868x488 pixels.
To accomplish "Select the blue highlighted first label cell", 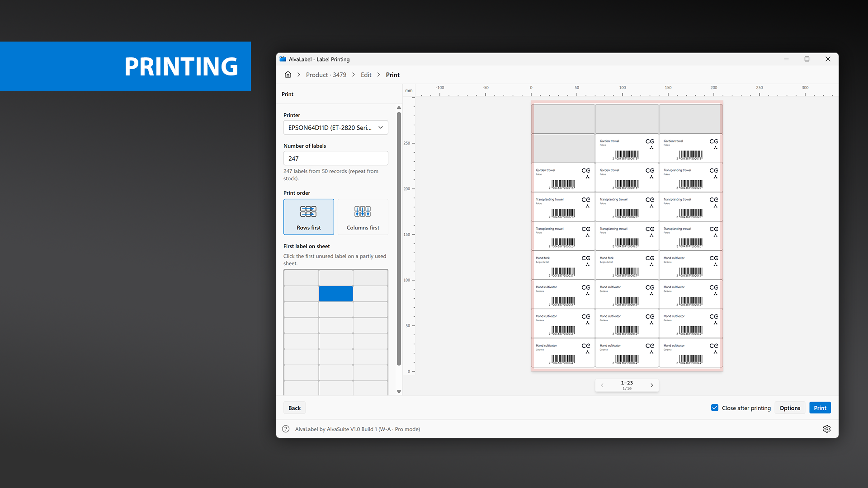I will point(336,294).
